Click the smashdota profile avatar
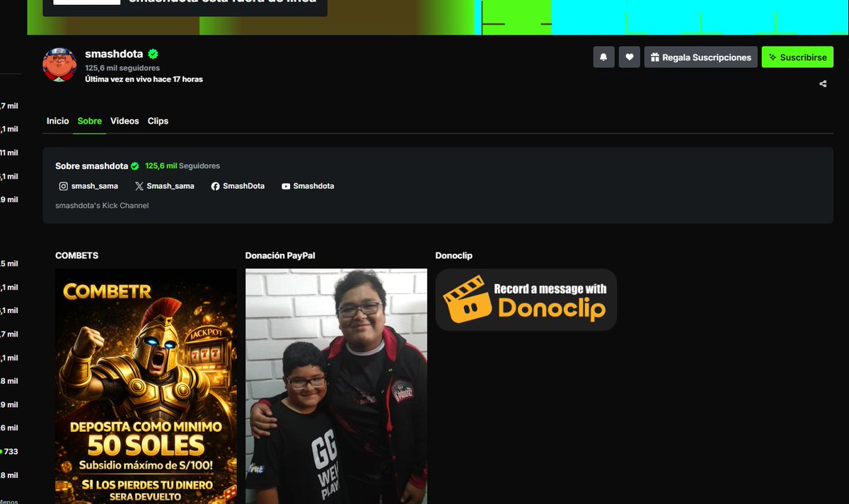849x504 pixels. (x=59, y=65)
